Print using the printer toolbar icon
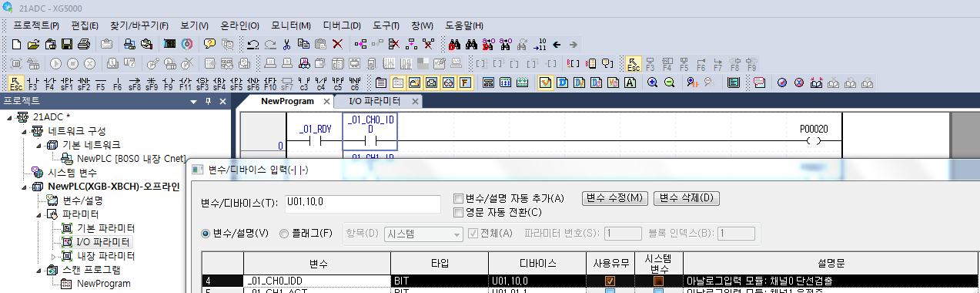The height and width of the screenshot is (293, 980). [x=84, y=44]
